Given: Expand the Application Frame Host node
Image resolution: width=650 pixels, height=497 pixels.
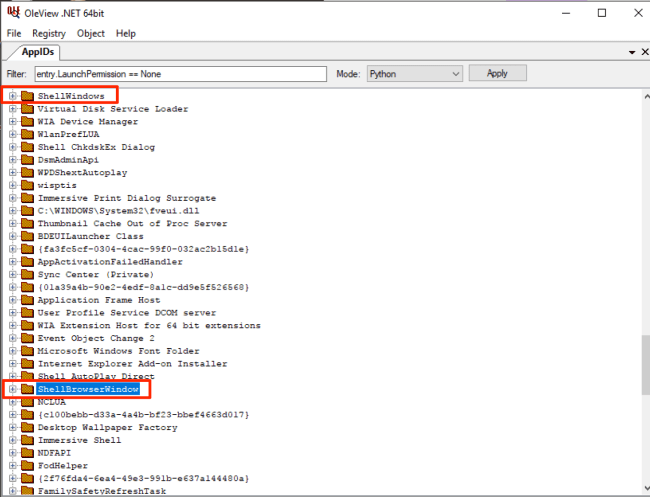Looking at the screenshot, I should (x=12, y=300).
